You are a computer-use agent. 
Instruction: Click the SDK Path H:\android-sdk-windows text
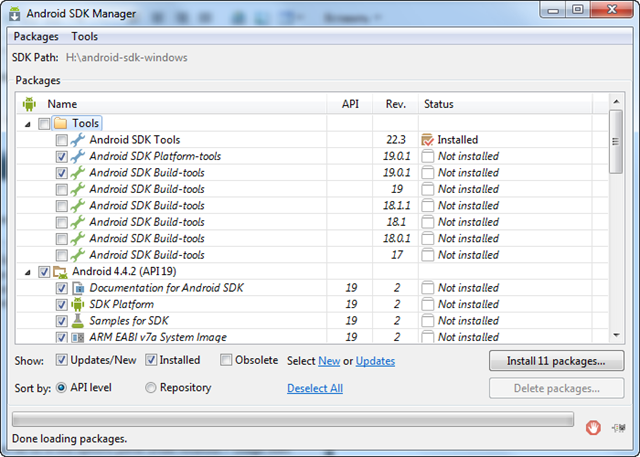pos(127,58)
